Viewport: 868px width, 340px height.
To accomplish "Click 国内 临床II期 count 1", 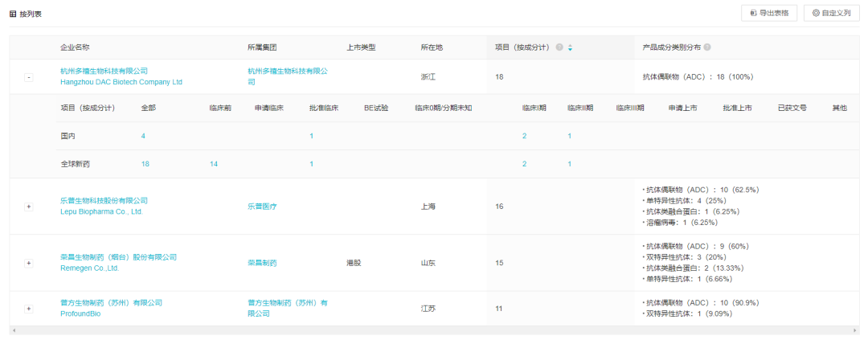I will pyautogui.click(x=570, y=136).
